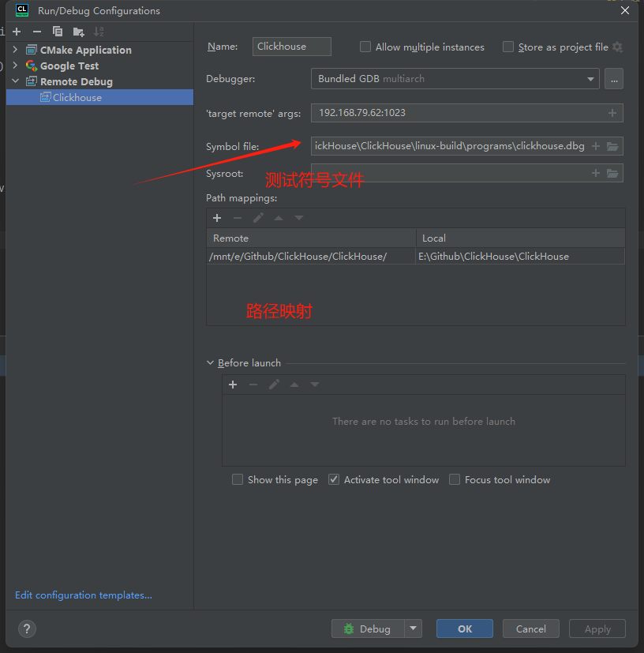Move Before launch task down
This screenshot has height=653, width=644.
pyautogui.click(x=315, y=385)
